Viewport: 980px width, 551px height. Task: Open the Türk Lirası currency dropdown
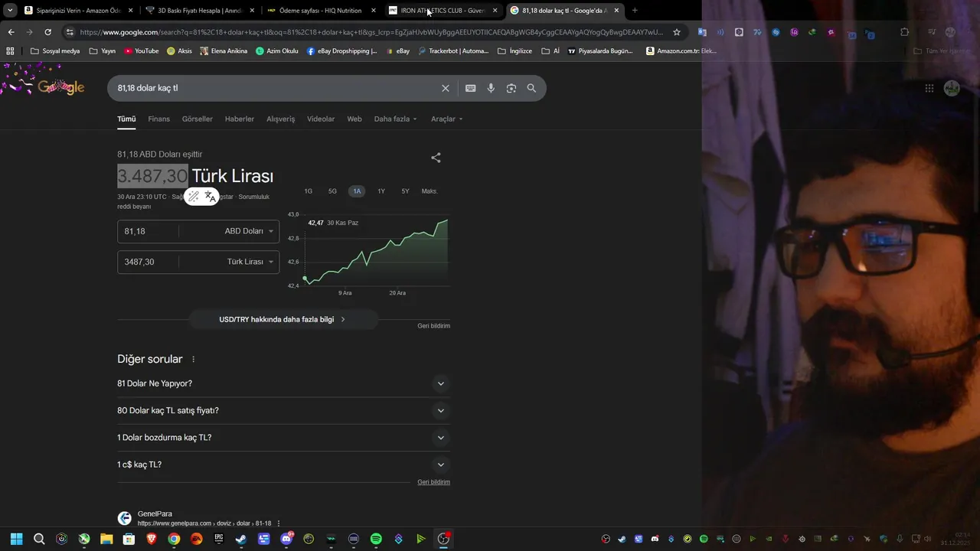[x=250, y=262]
